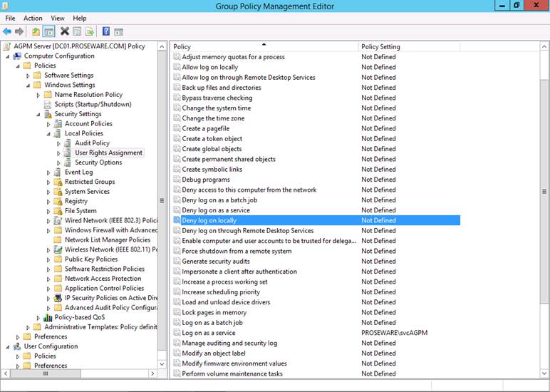Click the Export List toolbar icon

[x=90, y=31]
